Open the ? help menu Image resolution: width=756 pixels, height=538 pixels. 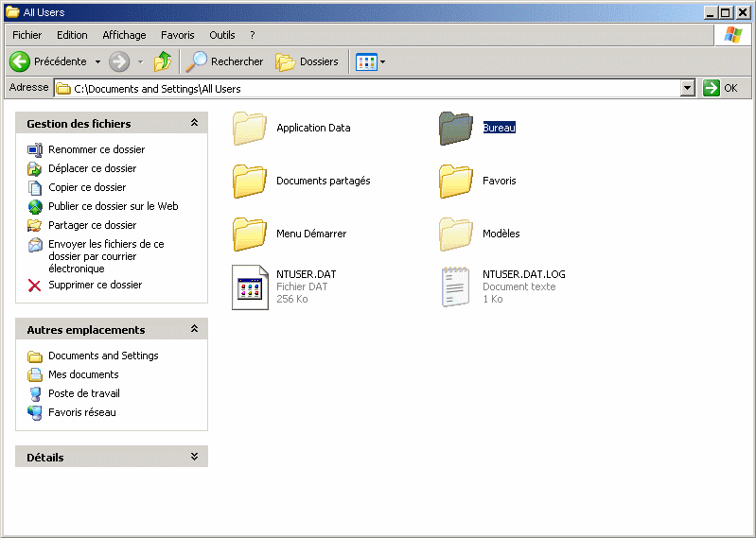[253, 35]
